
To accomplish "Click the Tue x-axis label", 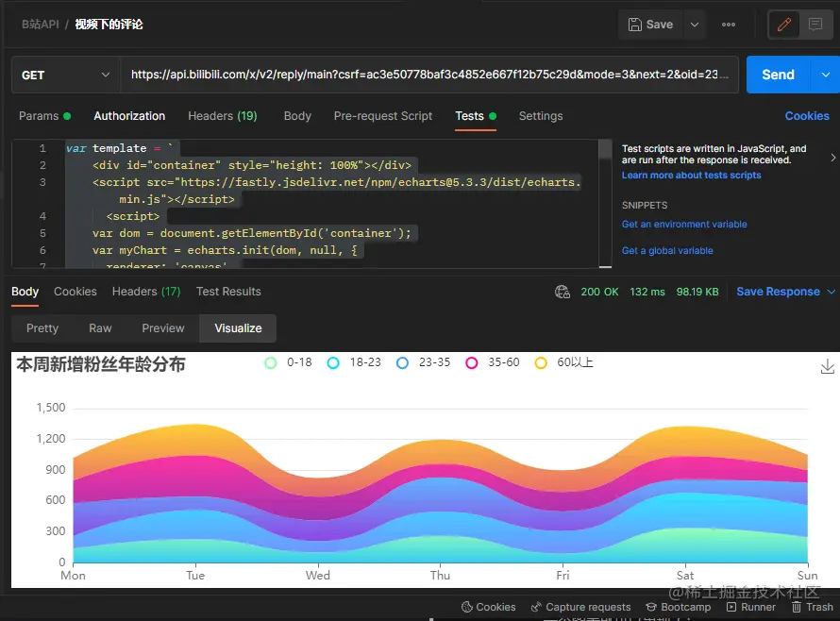I will point(195,576).
